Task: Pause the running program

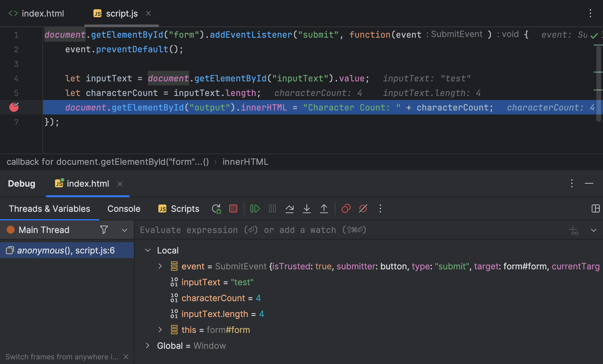Action: (x=272, y=208)
